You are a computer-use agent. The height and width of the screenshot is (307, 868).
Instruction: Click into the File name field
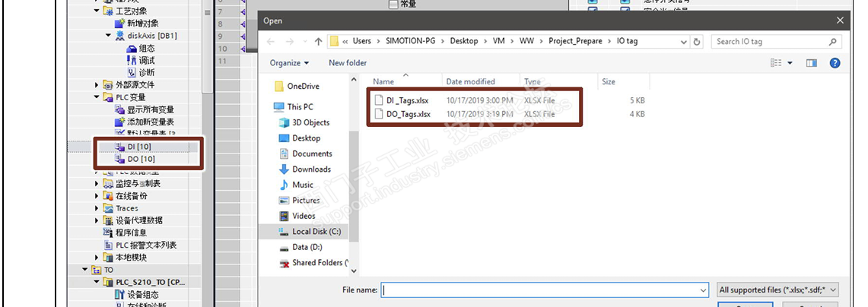(545, 290)
